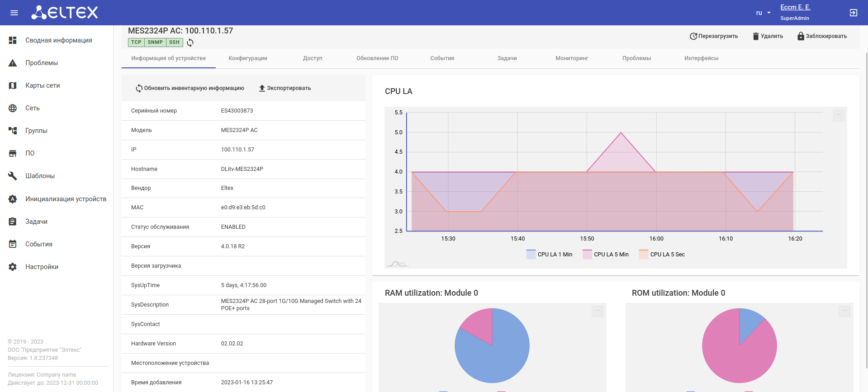Open RAM utilization chart options menu

(x=598, y=311)
